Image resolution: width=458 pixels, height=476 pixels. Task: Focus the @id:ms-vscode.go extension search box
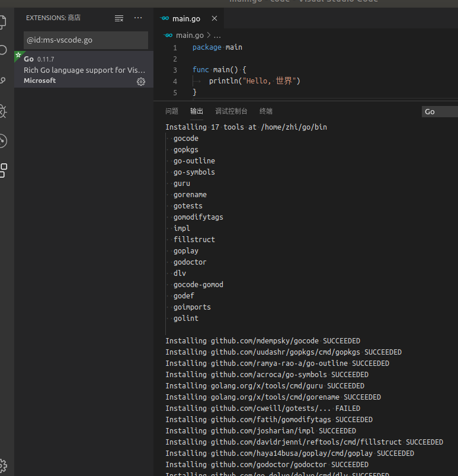86,40
